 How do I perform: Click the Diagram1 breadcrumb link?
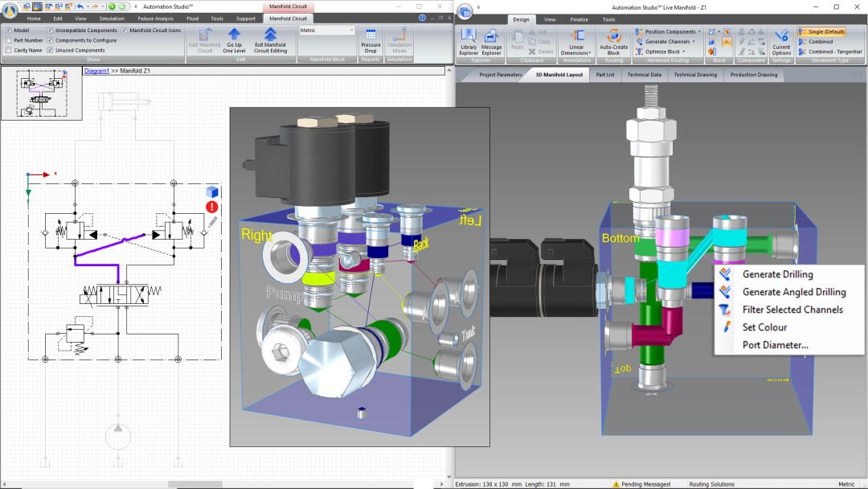pos(97,71)
